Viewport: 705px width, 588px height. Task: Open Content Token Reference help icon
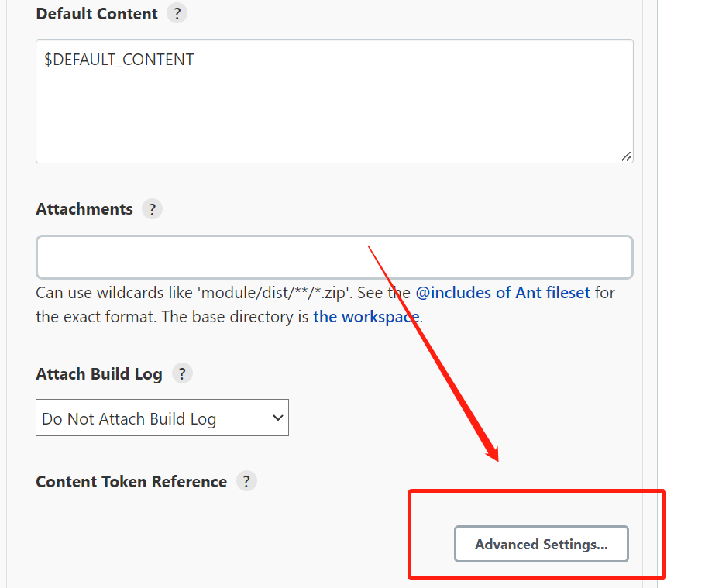coord(246,481)
